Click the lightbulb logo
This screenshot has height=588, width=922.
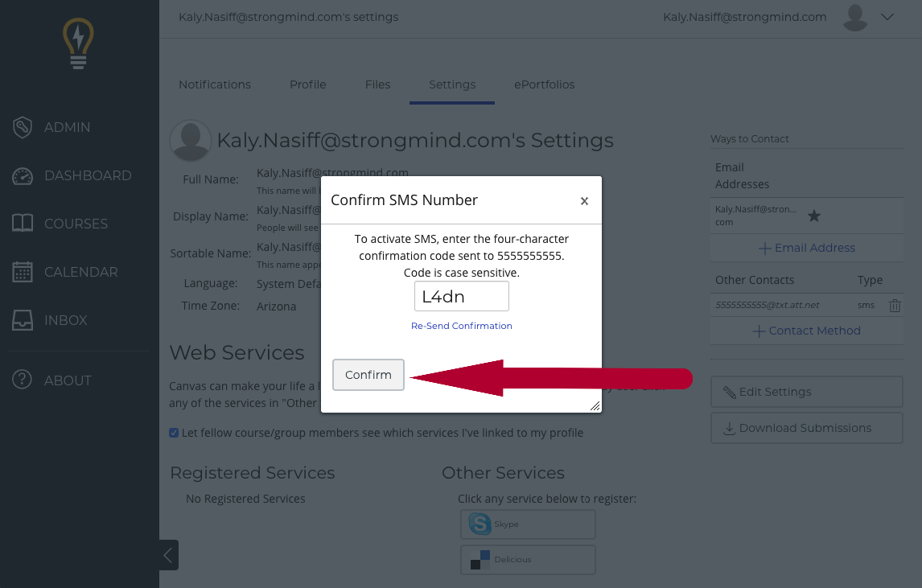click(x=78, y=43)
